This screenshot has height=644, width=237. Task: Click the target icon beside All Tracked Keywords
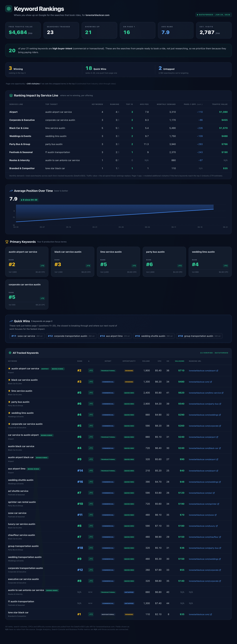tap(10, 353)
